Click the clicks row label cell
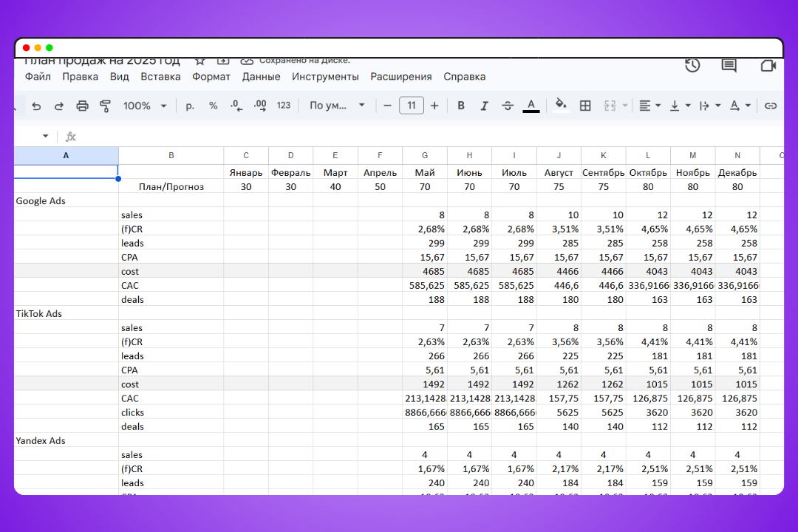This screenshot has height=532, width=798. [171, 412]
